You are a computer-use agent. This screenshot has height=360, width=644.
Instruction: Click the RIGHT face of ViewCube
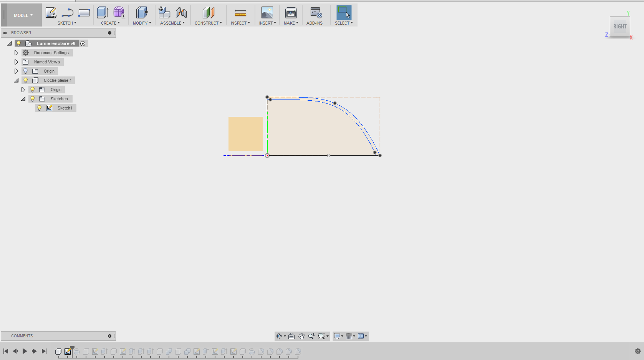click(x=619, y=27)
